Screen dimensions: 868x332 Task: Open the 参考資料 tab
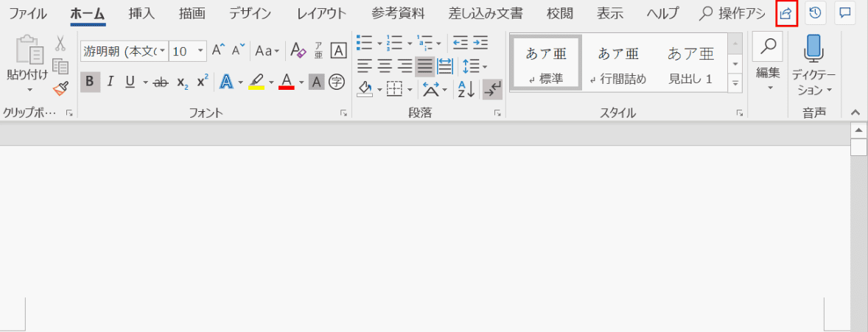[398, 14]
